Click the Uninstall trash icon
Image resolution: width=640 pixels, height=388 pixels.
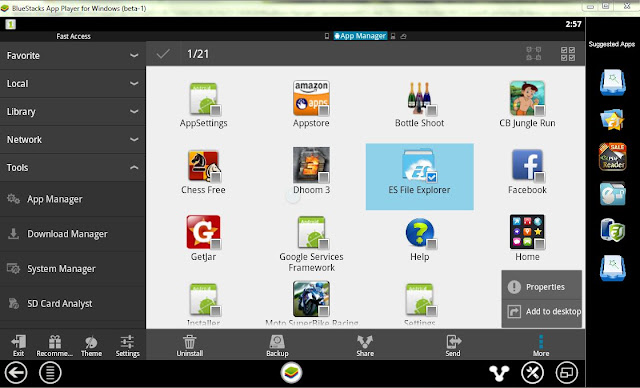pos(190,341)
